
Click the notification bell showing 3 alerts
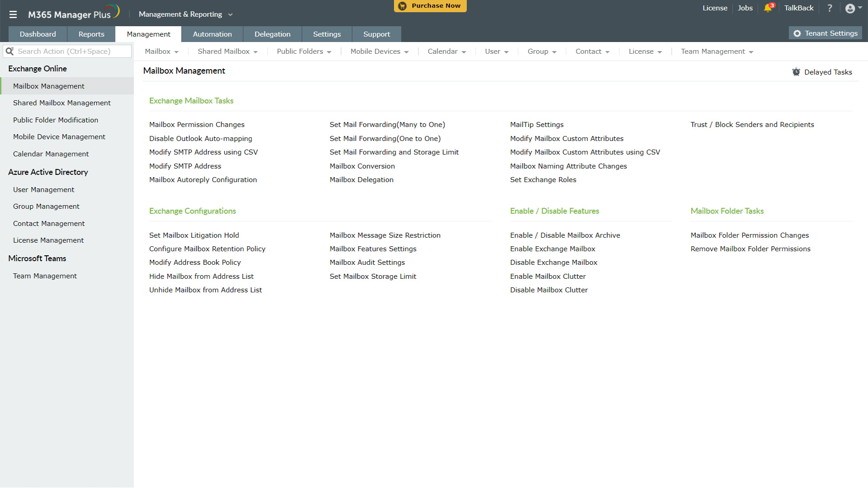click(x=768, y=8)
